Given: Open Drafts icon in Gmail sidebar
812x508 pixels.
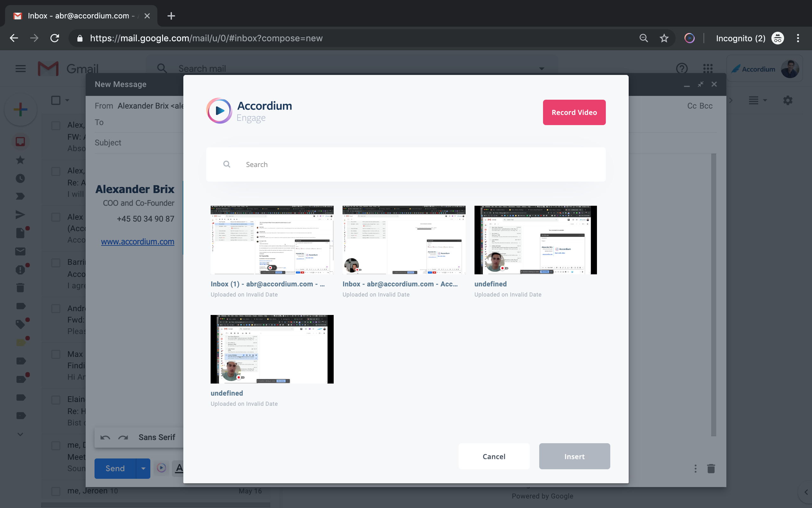Looking at the screenshot, I should pos(21,233).
